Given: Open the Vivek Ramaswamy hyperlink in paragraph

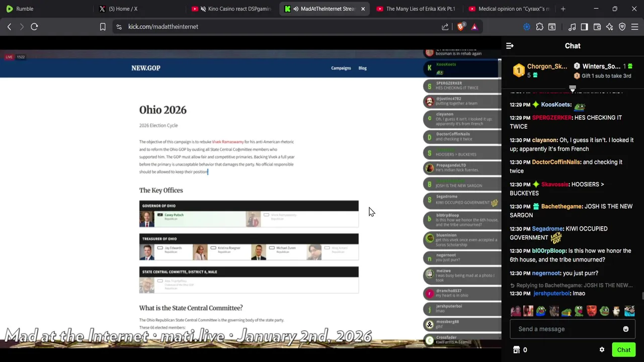Looking at the screenshot, I should click(227, 142).
